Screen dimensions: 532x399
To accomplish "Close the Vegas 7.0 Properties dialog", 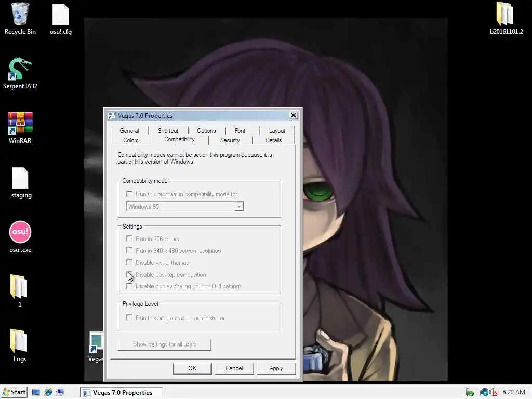I will (294, 115).
